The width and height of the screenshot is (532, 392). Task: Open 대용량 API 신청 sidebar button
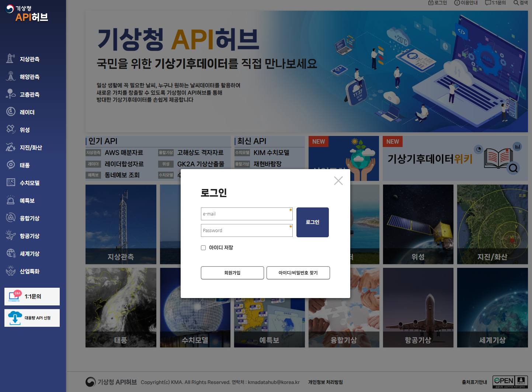32,318
